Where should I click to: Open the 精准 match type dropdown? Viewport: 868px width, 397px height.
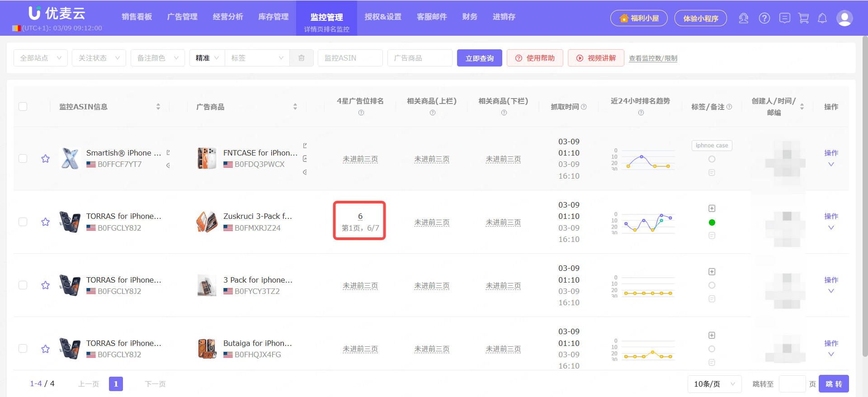click(x=207, y=58)
